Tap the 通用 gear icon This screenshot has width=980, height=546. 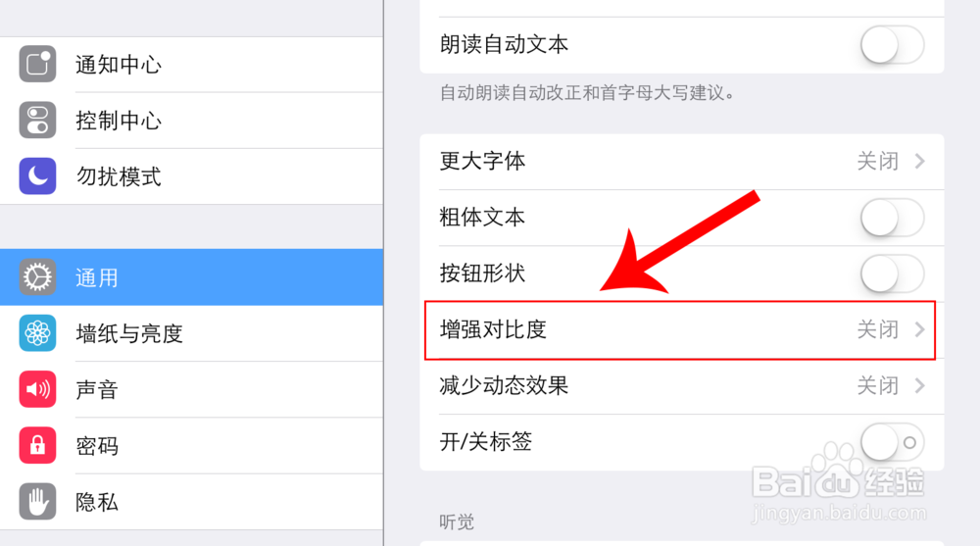click(37, 277)
